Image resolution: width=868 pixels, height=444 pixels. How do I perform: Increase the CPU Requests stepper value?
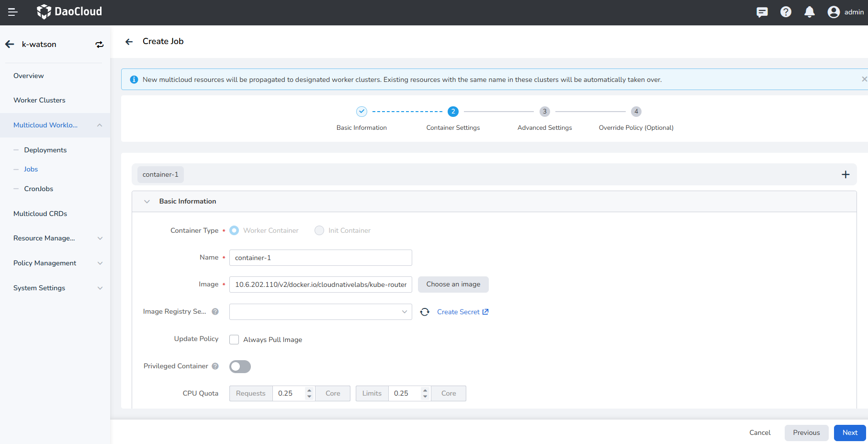(309, 390)
